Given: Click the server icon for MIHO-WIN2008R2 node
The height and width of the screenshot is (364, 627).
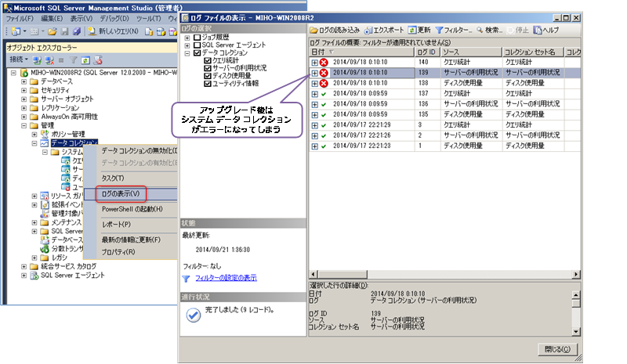Looking at the screenshot, I should (x=24, y=73).
